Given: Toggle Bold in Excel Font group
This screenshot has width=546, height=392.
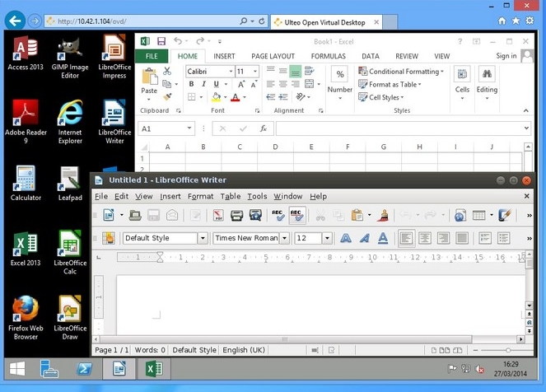Looking at the screenshot, I should [x=191, y=84].
